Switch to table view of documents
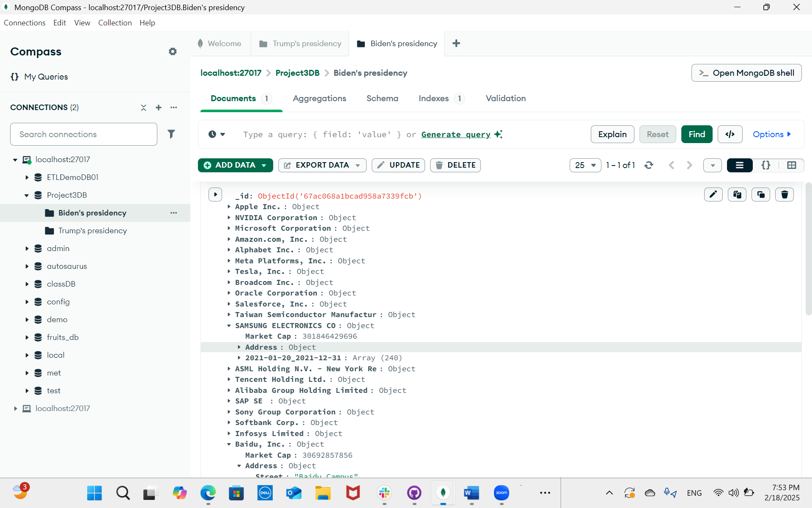The image size is (812, 508). click(x=791, y=165)
